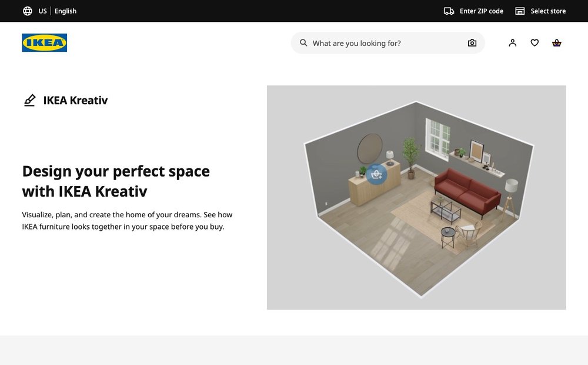Open the account profile icon

pos(513,43)
